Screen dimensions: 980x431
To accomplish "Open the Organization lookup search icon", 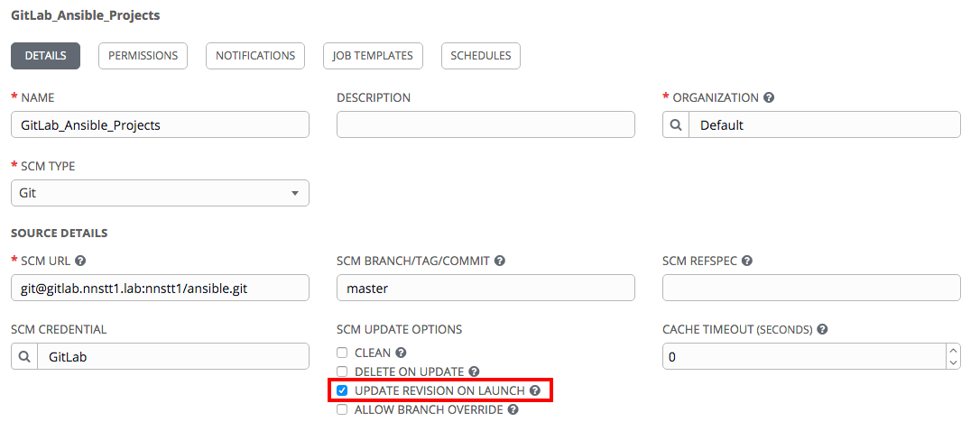I will tap(675, 125).
